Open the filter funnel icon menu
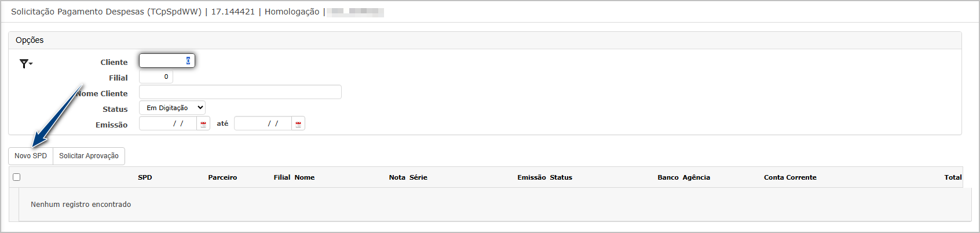 click(x=25, y=64)
